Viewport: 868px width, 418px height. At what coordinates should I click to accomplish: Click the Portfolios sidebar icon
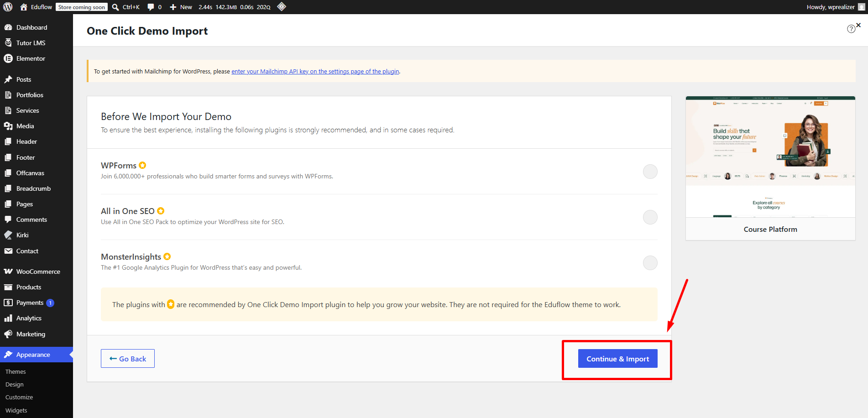point(8,95)
